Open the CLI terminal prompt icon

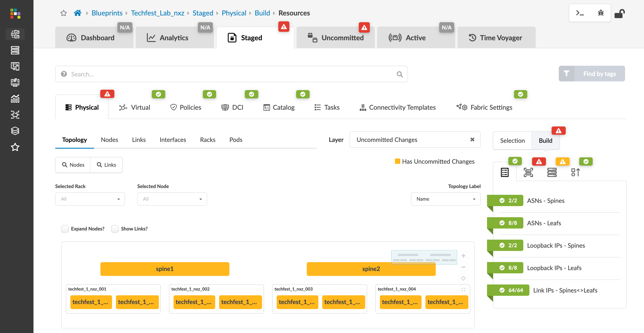tap(580, 13)
